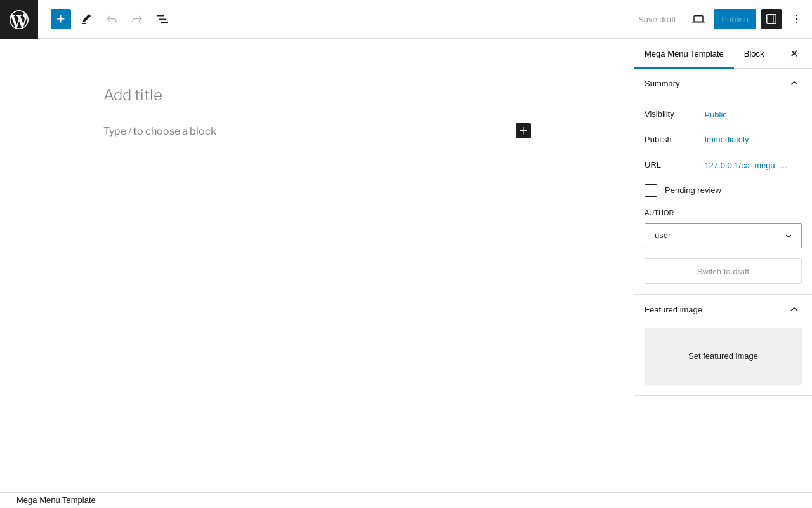The width and height of the screenshot is (812, 508).
Task: Collapse the Featured image panel
Action: click(723, 309)
